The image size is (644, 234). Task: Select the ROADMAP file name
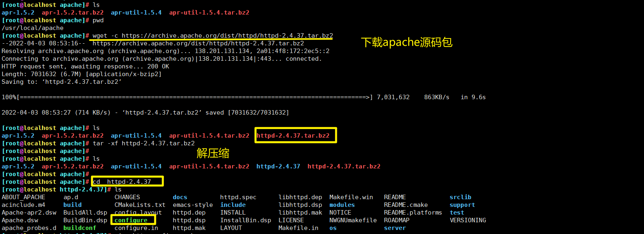397,220
